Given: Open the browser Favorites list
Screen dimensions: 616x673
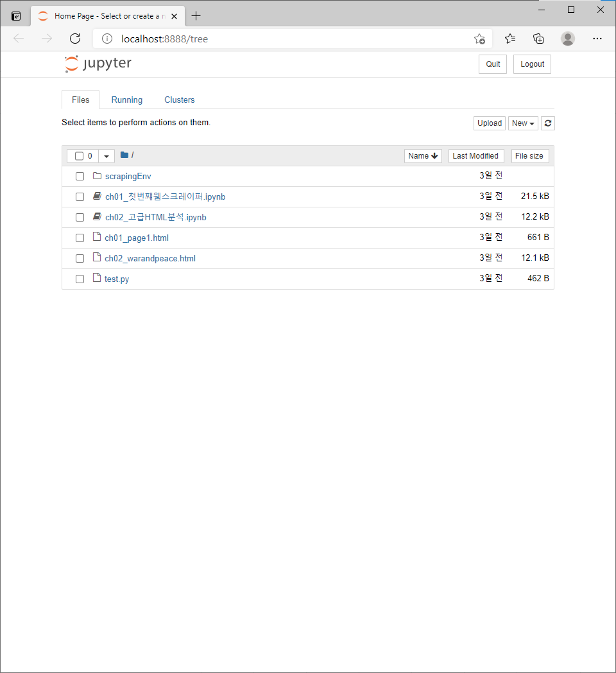Looking at the screenshot, I should coord(510,39).
